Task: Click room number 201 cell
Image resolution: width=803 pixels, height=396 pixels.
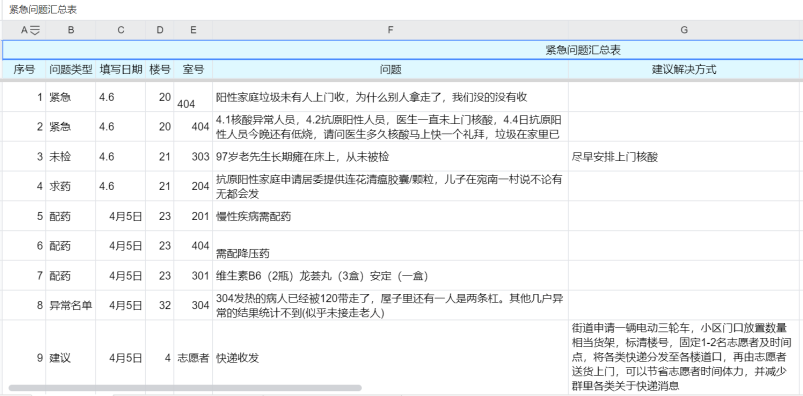Action: click(x=193, y=216)
